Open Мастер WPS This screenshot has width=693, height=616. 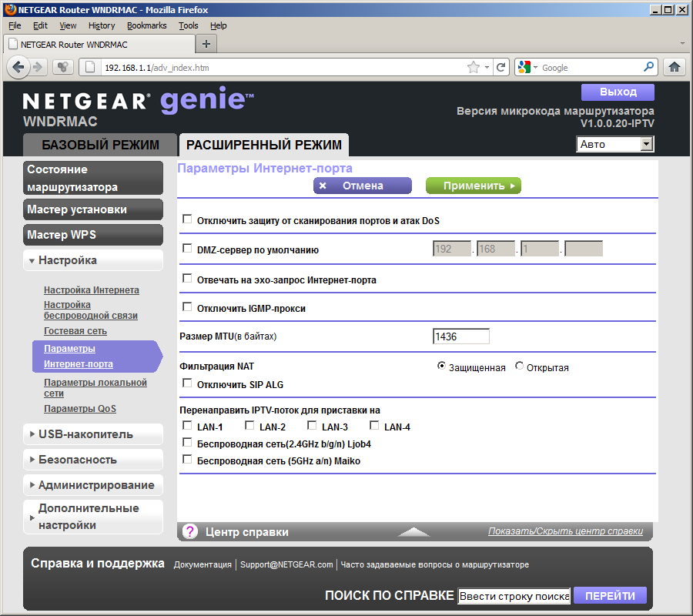(93, 235)
